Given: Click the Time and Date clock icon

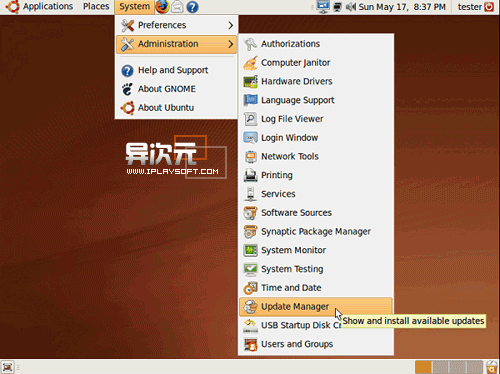Looking at the screenshot, I should [250, 288].
